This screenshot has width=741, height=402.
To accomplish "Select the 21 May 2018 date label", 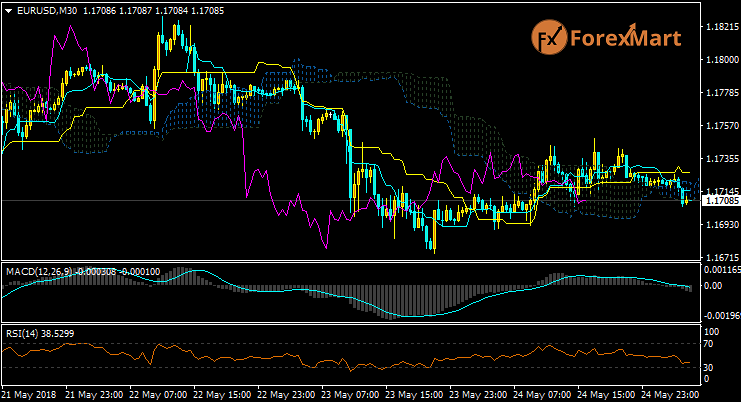I will (x=27, y=394).
